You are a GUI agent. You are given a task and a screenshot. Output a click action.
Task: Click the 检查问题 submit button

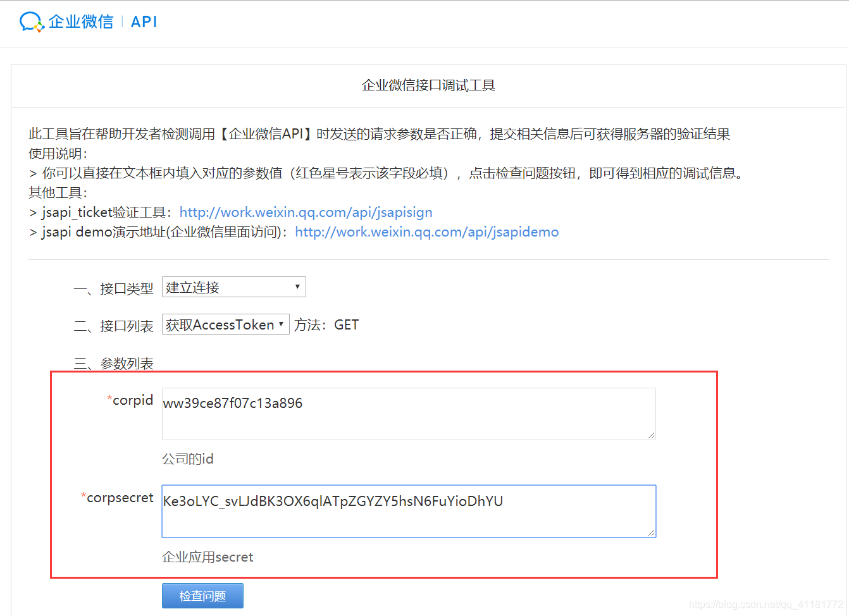pos(202,596)
